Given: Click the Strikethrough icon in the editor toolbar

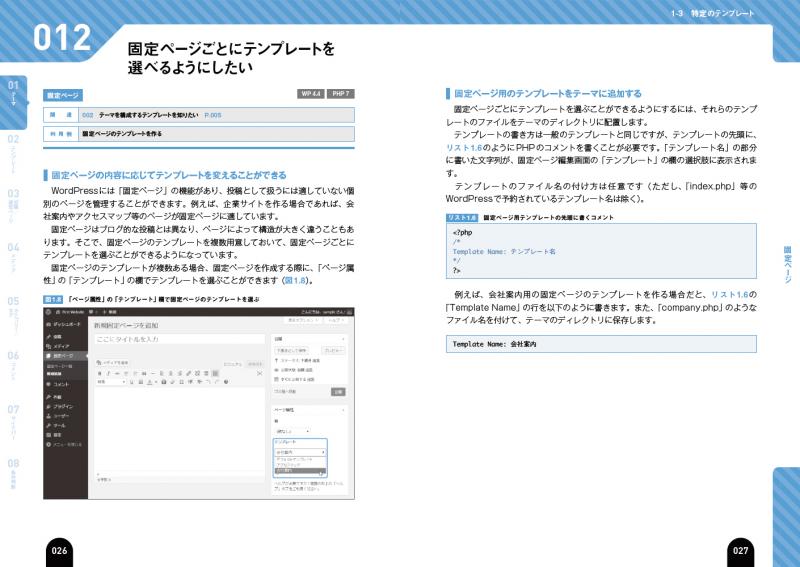Looking at the screenshot, I should pos(117,374).
